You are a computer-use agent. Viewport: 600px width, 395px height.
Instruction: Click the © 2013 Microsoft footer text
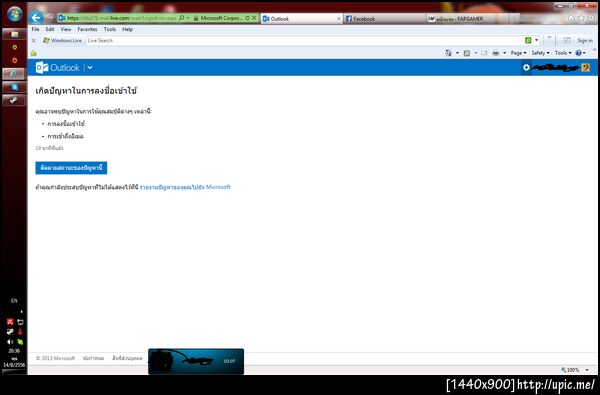(x=55, y=358)
